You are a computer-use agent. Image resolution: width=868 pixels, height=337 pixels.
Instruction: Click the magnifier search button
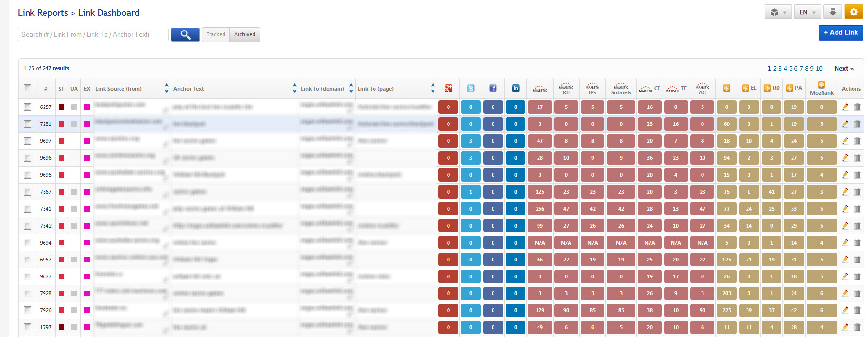(x=185, y=34)
